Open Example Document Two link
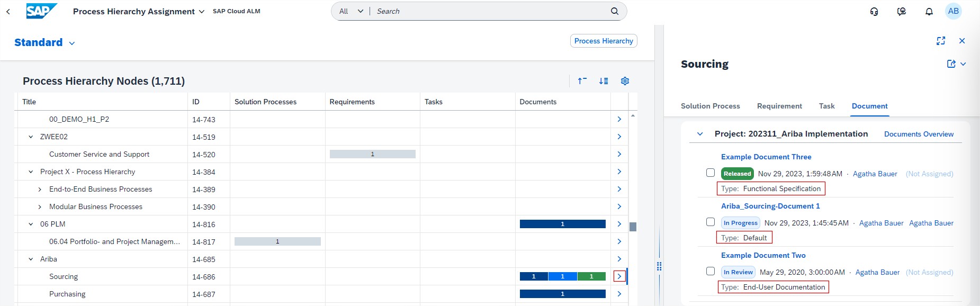Viewport: 980px width, 306px height. pyautogui.click(x=763, y=255)
